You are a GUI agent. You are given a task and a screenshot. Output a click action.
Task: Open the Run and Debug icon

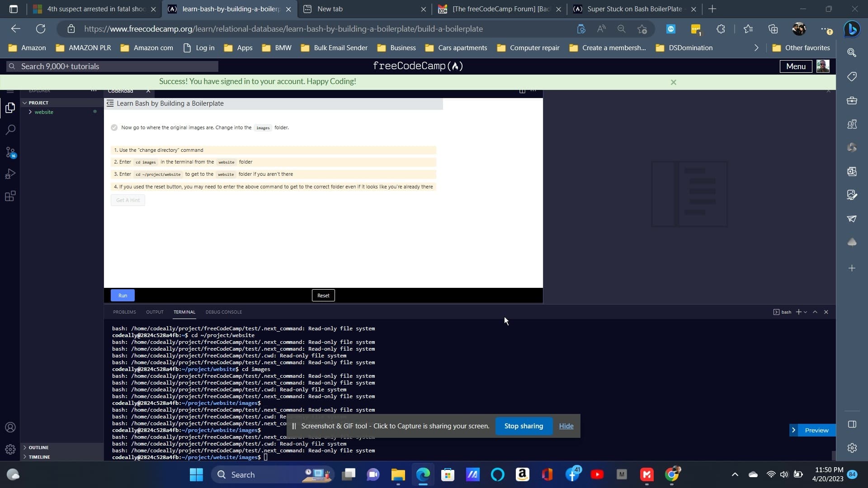point(10,174)
